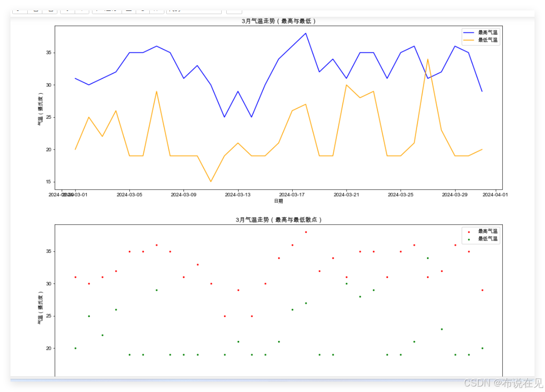Screen dimensions: 545x392
Task: Click the 2024-03-09 date tick label
Action: [183, 195]
